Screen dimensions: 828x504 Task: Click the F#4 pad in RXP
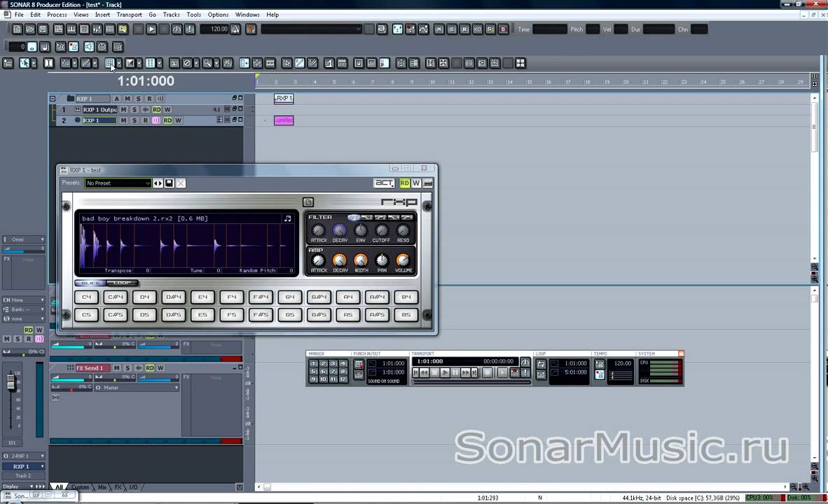[x=261, y=297]
